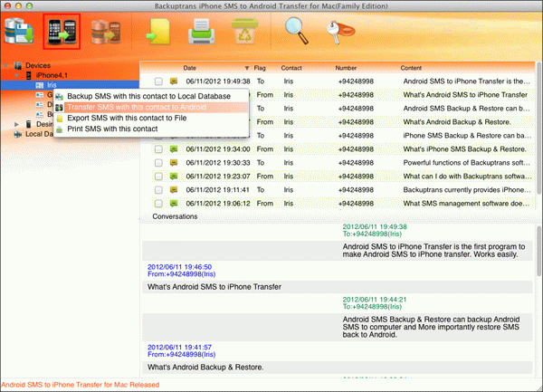Select the Devices root tree item
The width and height of the screenshot is (543, 392).
tap(38, 65)
